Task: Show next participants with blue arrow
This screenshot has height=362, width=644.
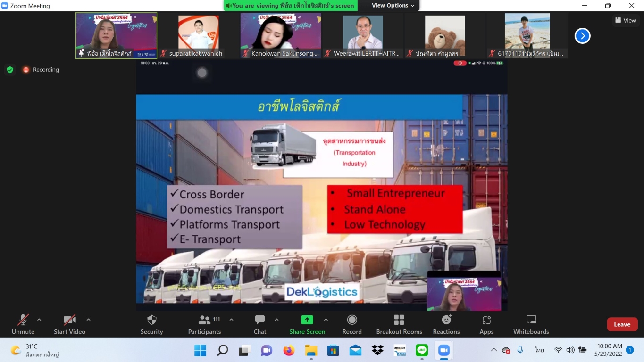Action: click(582, 36)
